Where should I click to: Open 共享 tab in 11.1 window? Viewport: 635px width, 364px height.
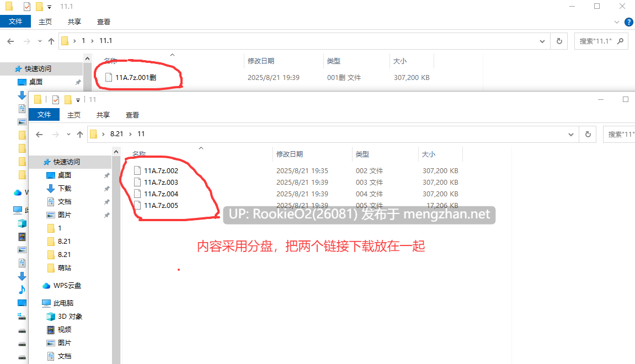click(x=74, y=22)
